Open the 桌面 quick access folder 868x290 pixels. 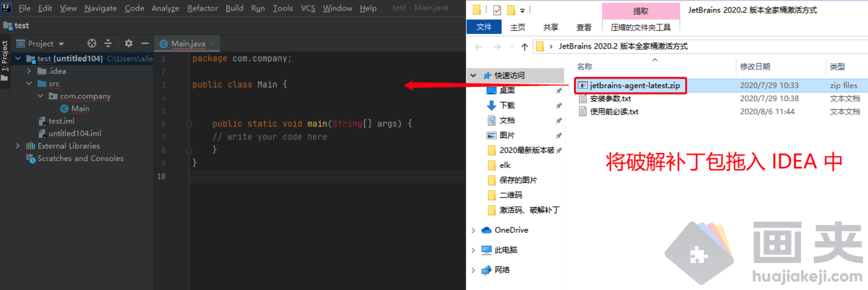tap(507, 91)
